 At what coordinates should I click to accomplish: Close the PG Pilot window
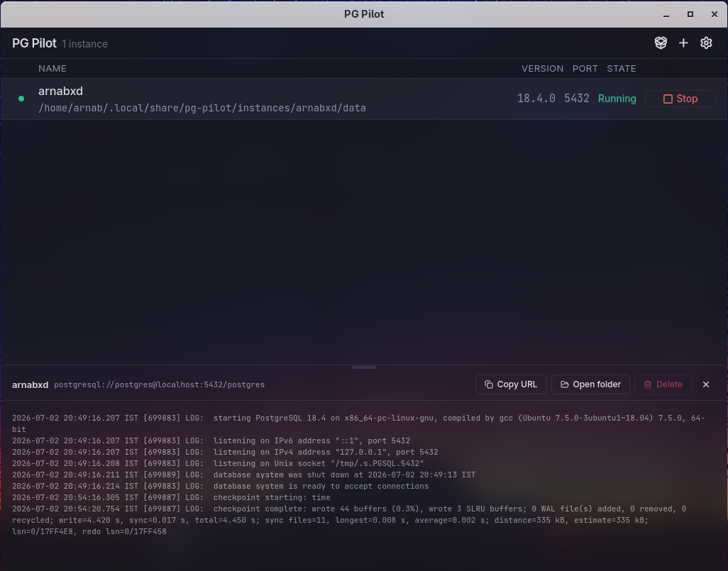(x=715, y=14)
